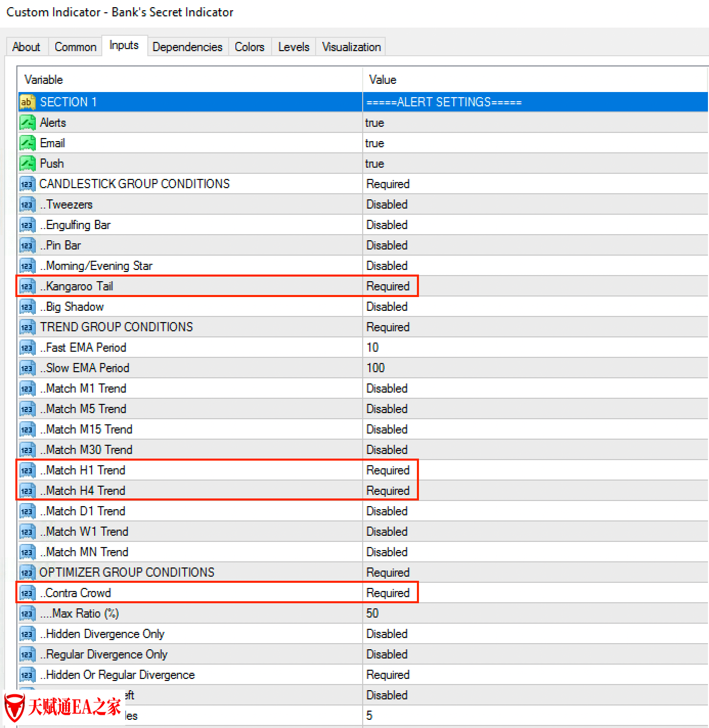Open the Match H1 Trend Required dropdown
709x728 pixels.
(388, 470)
